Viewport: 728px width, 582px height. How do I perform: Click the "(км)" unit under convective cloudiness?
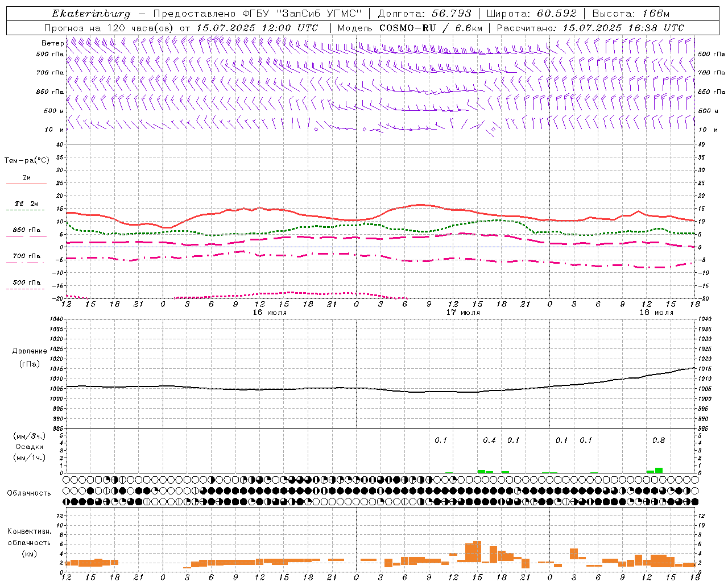(29, 554)
